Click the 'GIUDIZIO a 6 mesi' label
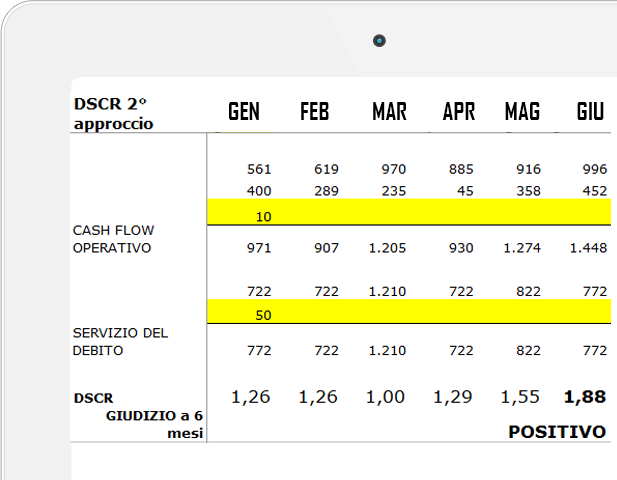The width and height of the screenshot is (617, 480). 154,424
